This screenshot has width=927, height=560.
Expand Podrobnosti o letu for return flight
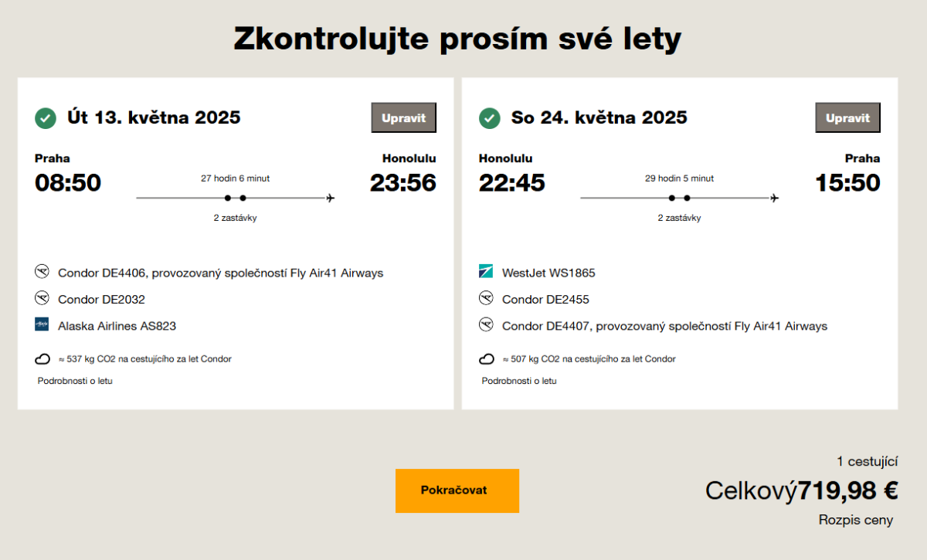(519, 381)
